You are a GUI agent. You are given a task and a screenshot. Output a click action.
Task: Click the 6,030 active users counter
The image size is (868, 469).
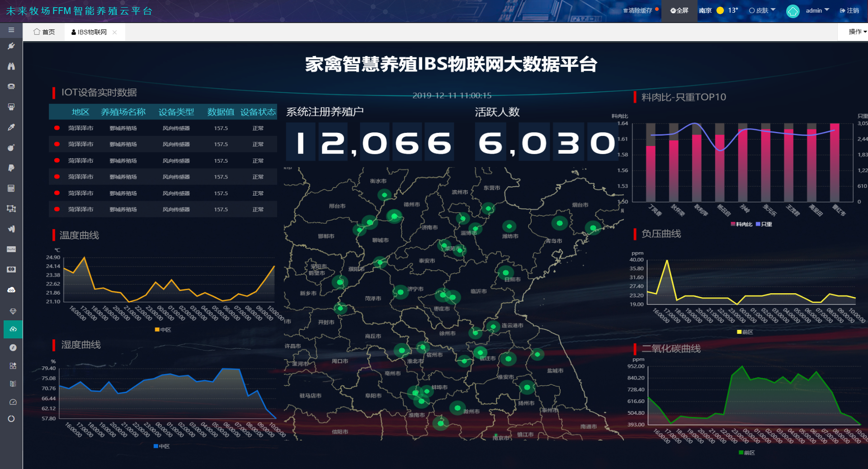546,142
